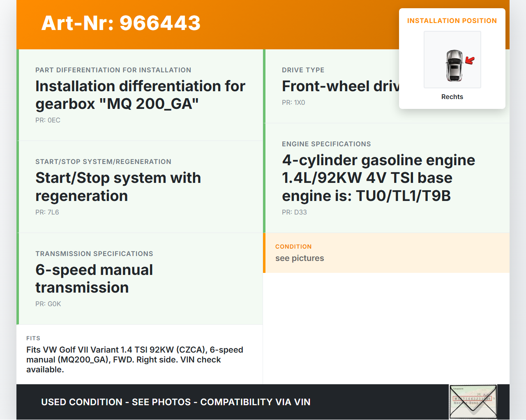The image size is (526, 420).
Task: Click the red arrow beside the car
Action: pyautogui.click(x=470, y=61)
